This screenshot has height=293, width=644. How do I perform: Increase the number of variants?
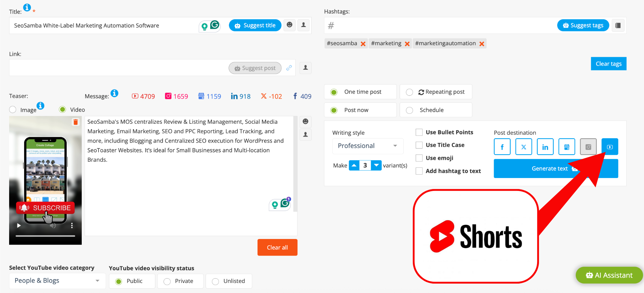click(x=354, y=165)
